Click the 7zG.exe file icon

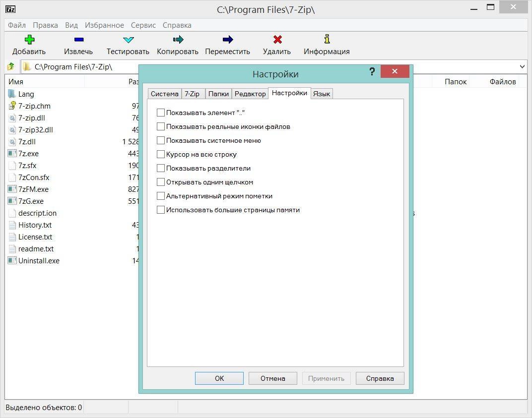coord(12,201)
